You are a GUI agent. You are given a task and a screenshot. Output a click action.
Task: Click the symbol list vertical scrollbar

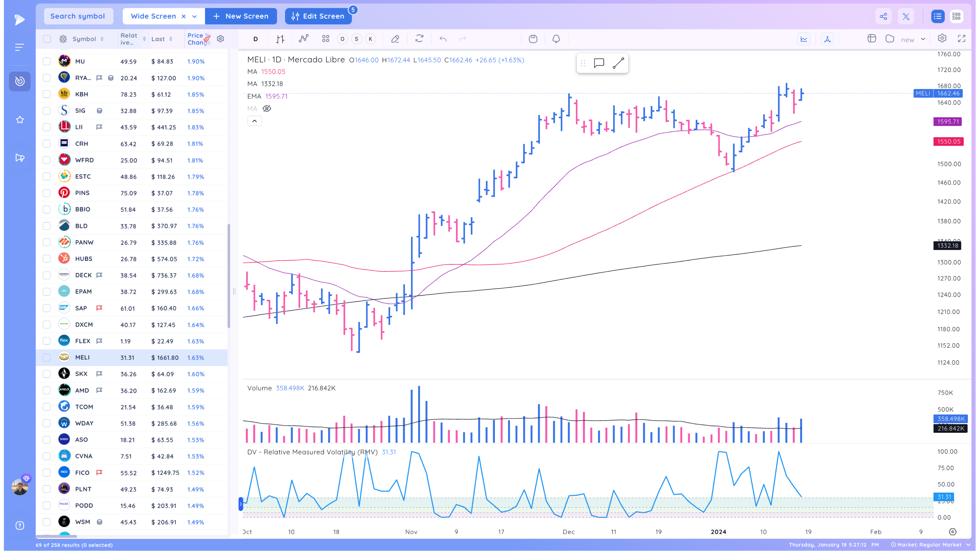(229, 276)
